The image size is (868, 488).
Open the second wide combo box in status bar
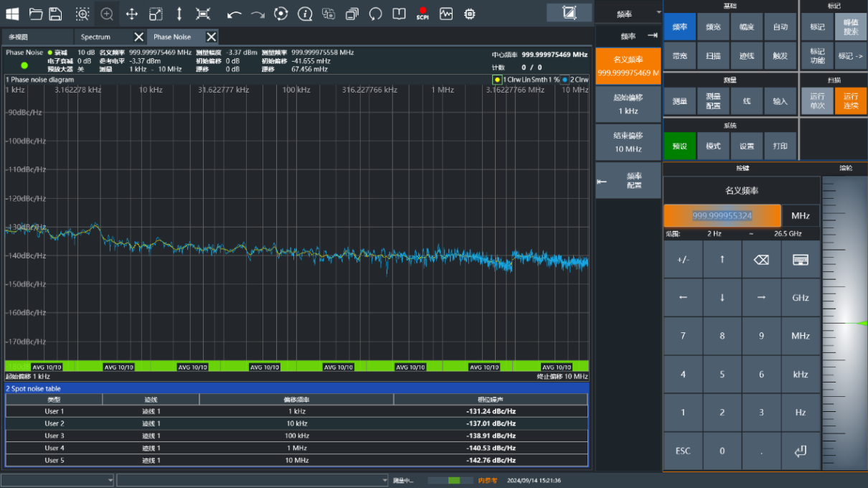(x=253, y=480)
